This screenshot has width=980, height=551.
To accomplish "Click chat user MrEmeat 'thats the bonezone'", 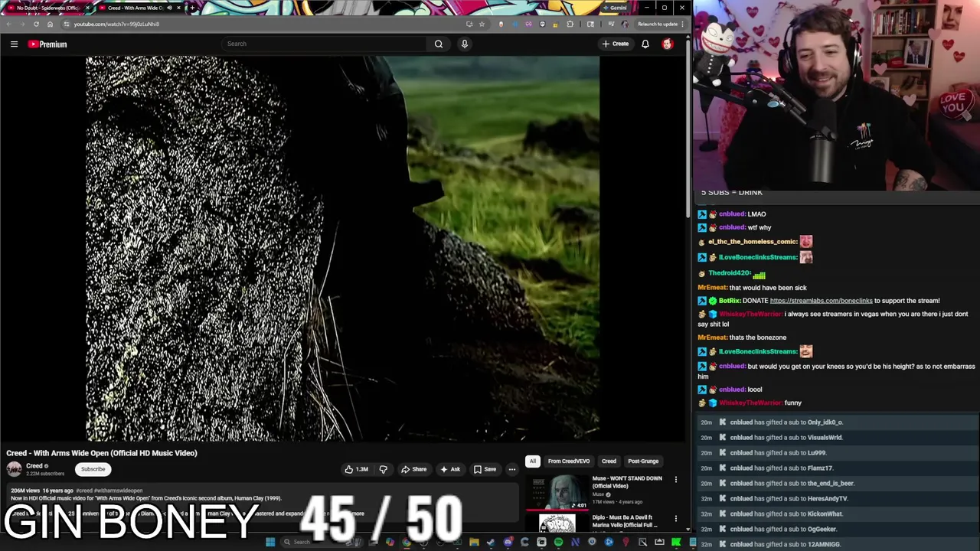I will [713, 337].
